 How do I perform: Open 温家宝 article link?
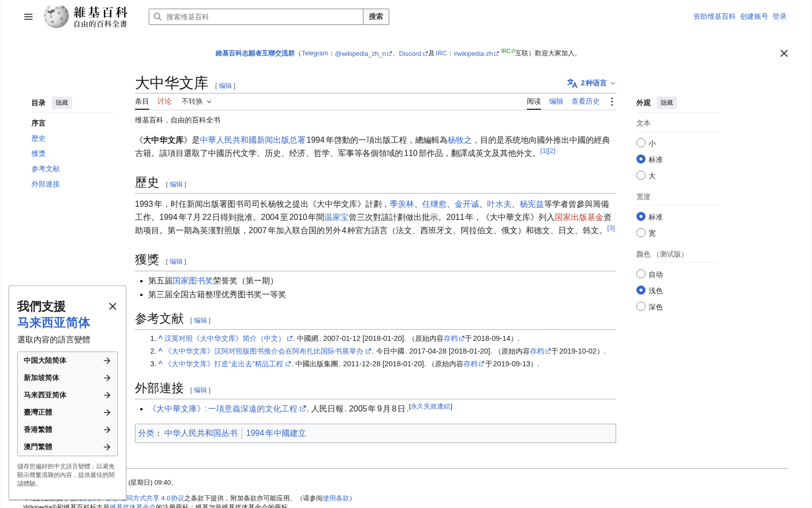pos(336,217)
